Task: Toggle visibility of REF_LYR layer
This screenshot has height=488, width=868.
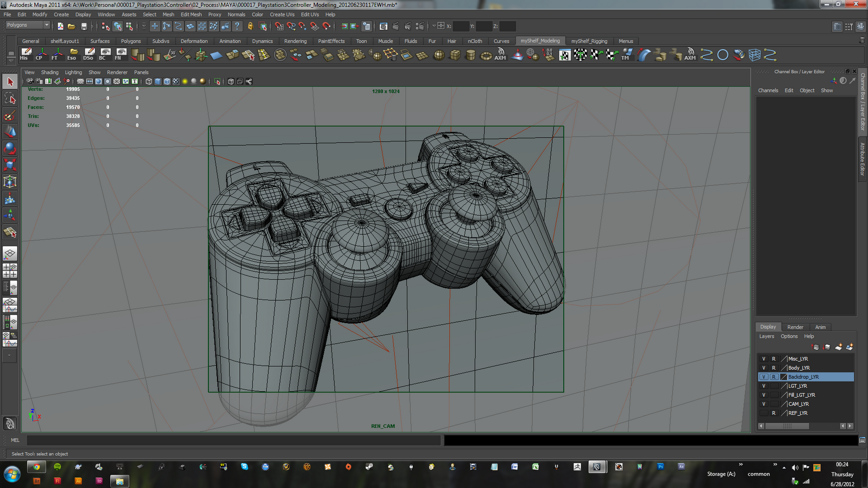Action: click(x=764, y=413)
